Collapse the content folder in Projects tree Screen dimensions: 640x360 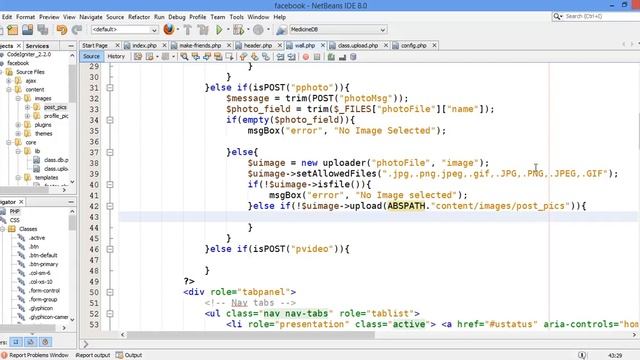(x=9, y=89)
